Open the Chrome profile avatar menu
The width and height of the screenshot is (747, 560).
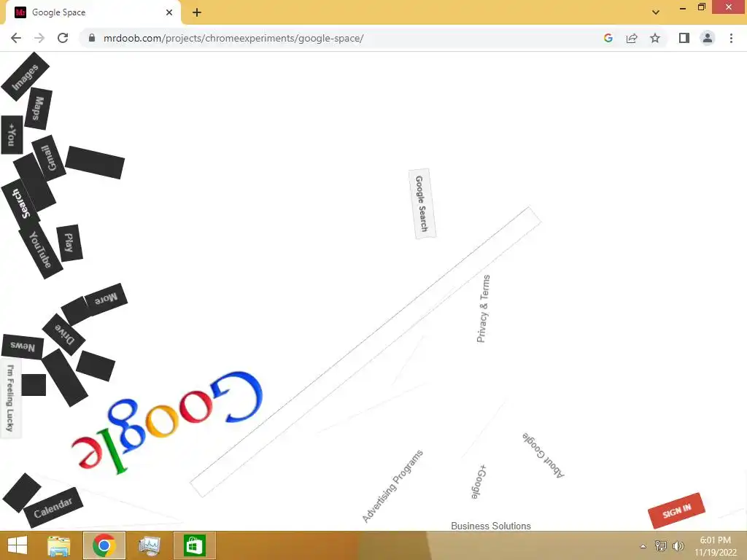click(x=708, y=38)
